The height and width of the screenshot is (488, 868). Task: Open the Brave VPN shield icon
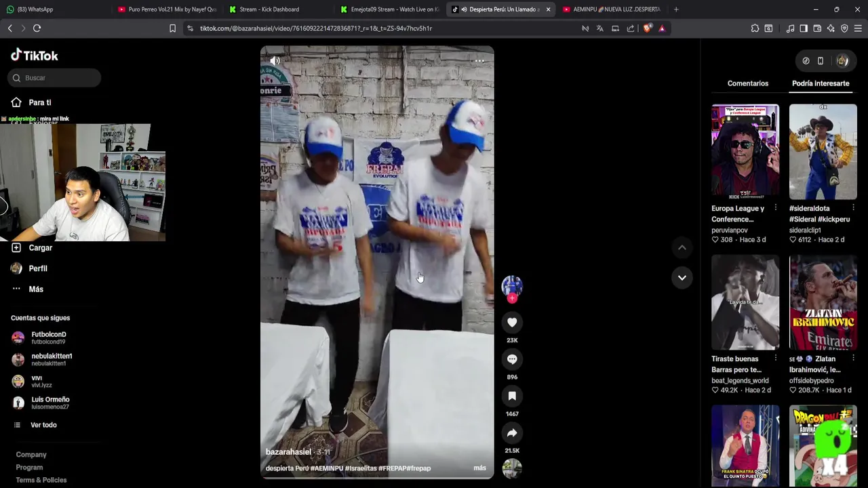coord(844,28)
